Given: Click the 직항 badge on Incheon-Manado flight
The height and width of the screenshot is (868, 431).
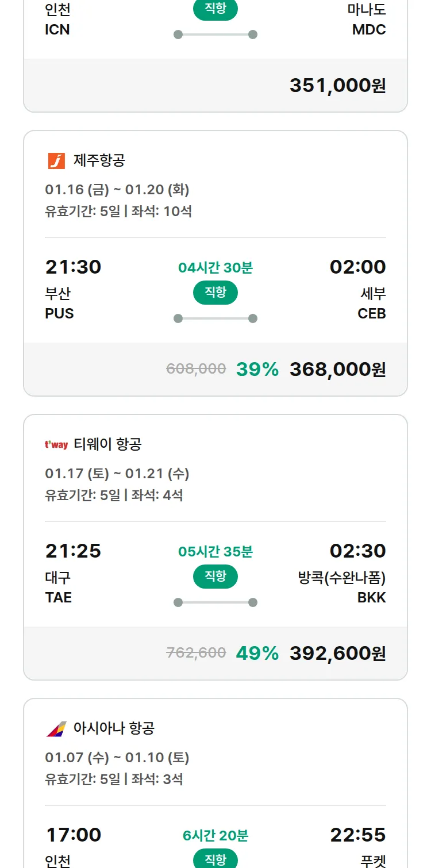Looking at the screenshot, I should (215, 10).
